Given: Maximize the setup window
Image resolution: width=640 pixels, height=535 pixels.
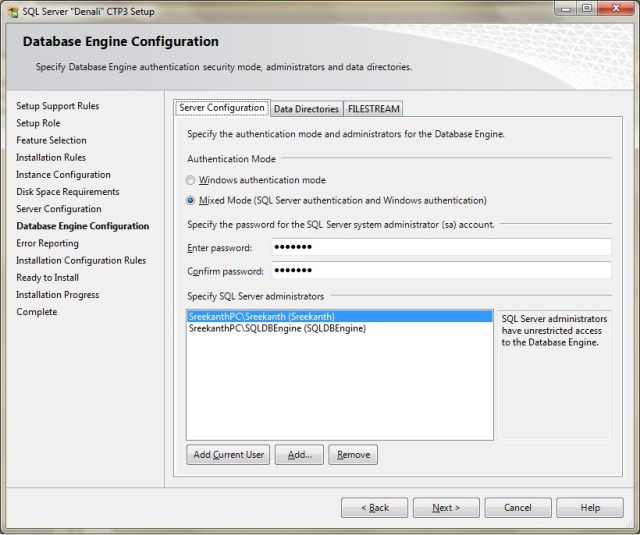Looking at the screenshot, I should [x=586, y=9].
